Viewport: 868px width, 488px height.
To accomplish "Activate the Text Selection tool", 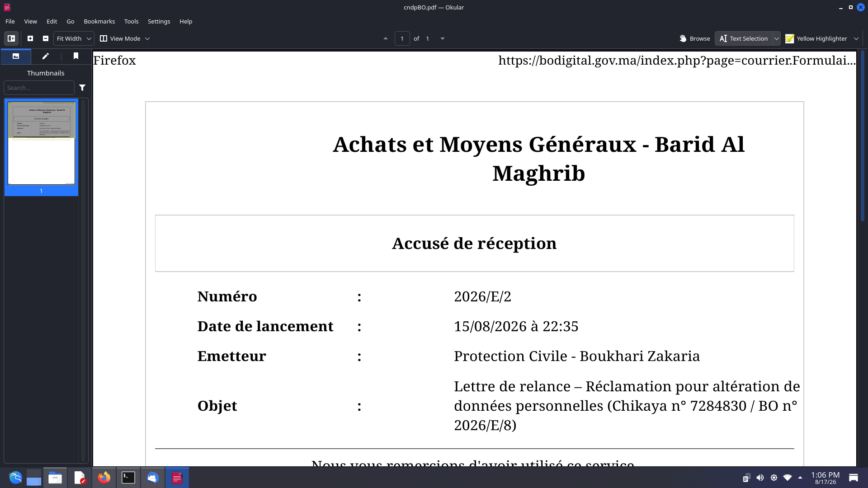I will click(744, 38).
